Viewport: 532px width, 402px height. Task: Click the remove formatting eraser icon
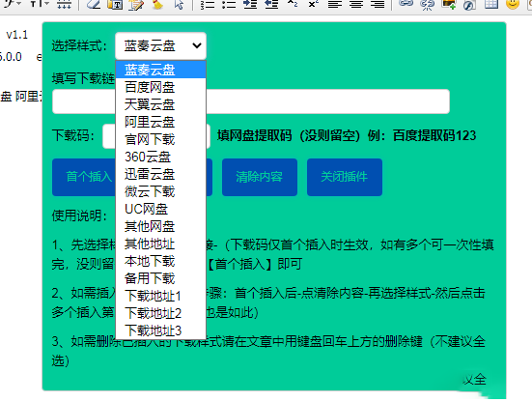[x=94, y=4]
